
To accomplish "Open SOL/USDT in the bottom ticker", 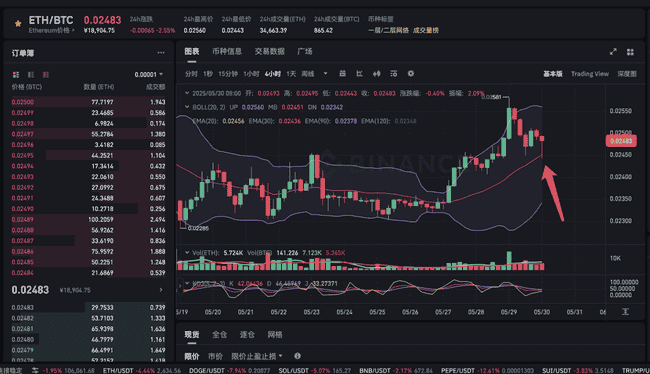I will [x=315, y=370].
